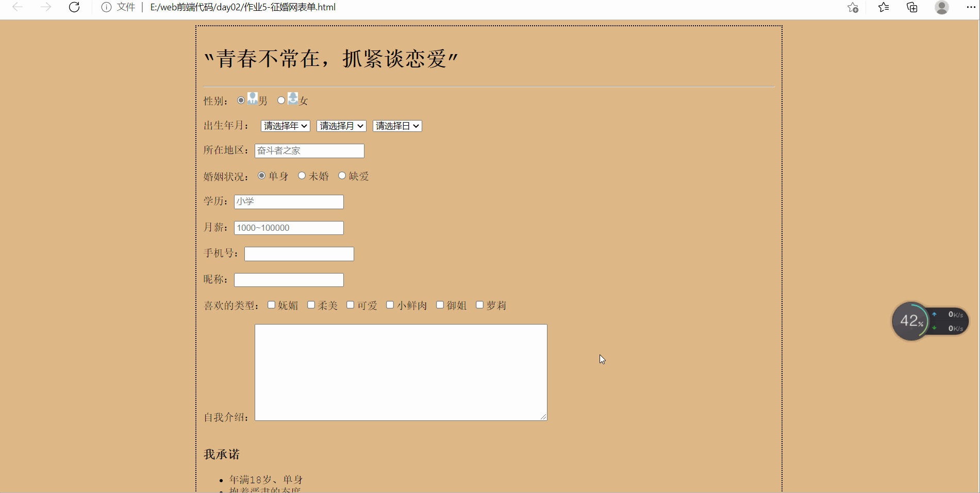The width and height of the screenshot is (980, 493).
Task: Check the 小鲜肉 type checkbox
Action: [x=390, y=305]
